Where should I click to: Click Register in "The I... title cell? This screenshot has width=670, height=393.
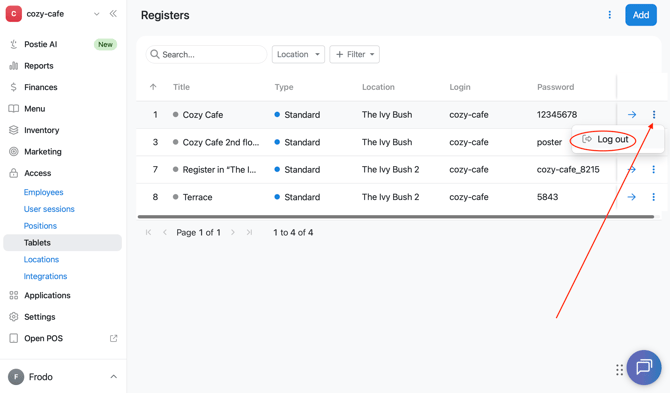coord(219,170)
